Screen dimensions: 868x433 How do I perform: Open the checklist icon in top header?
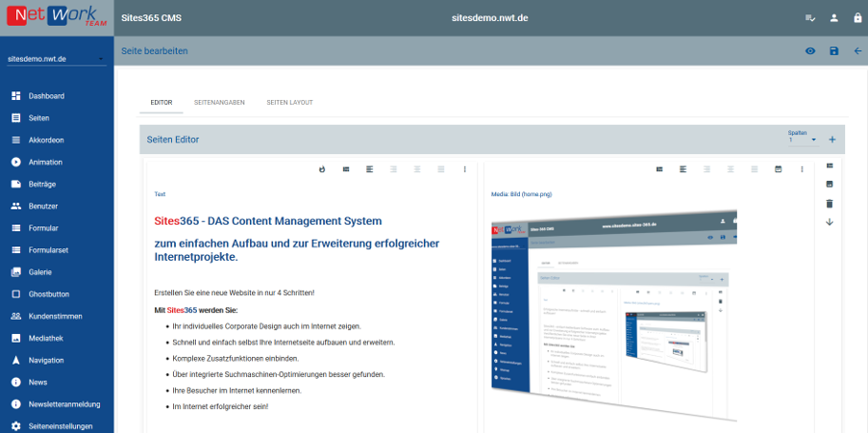[x=810, y=18]
